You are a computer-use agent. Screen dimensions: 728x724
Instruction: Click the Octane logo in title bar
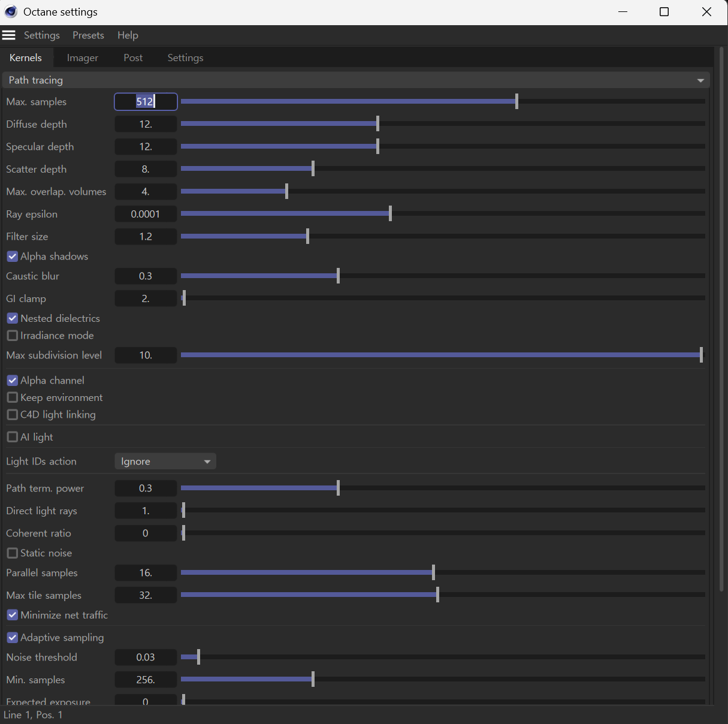(11, 12)
